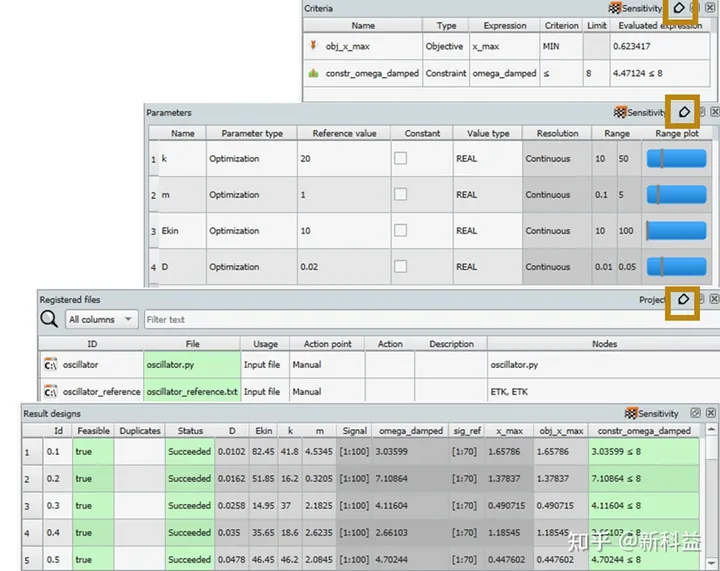This screenshot has width=720, height=571.
Task: Open the All columns filter dropdown
Action: click(101, 319)
